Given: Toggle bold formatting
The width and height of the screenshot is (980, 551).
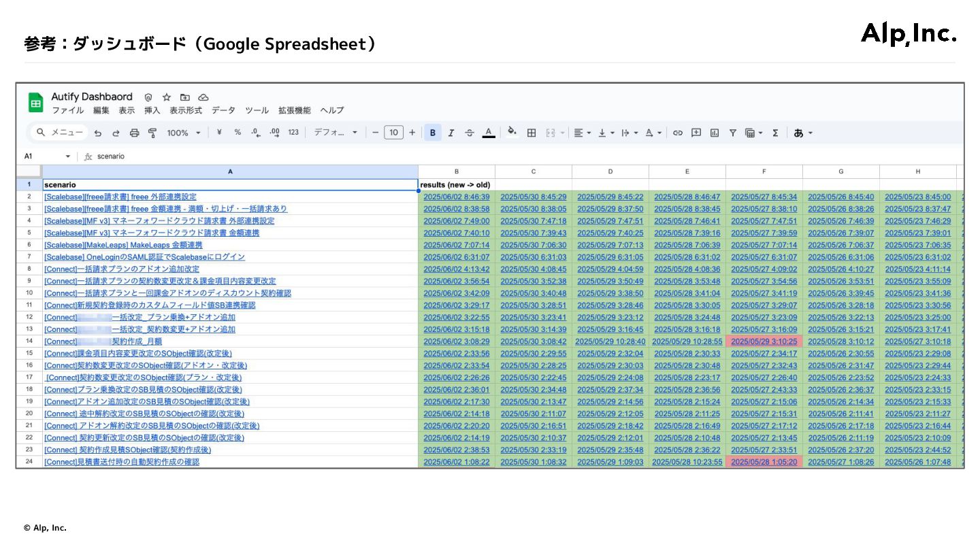Looking at the screenshot, I should coord(432,133).
